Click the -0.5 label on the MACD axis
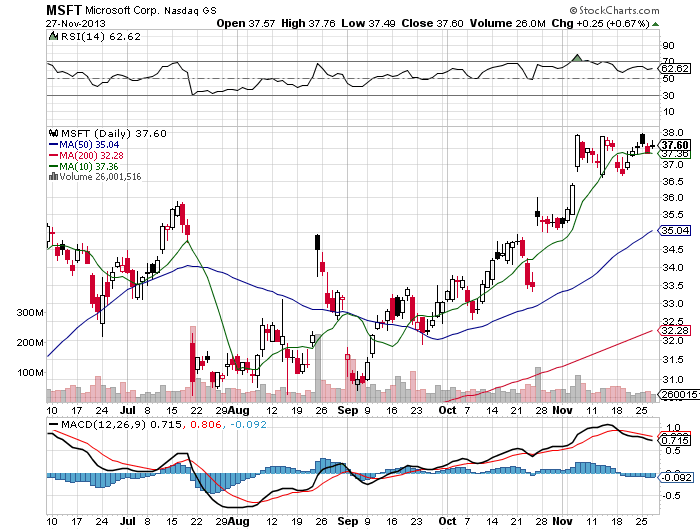Image resolution: width=700 pixels, height=530 pixels. coord(671,496)
